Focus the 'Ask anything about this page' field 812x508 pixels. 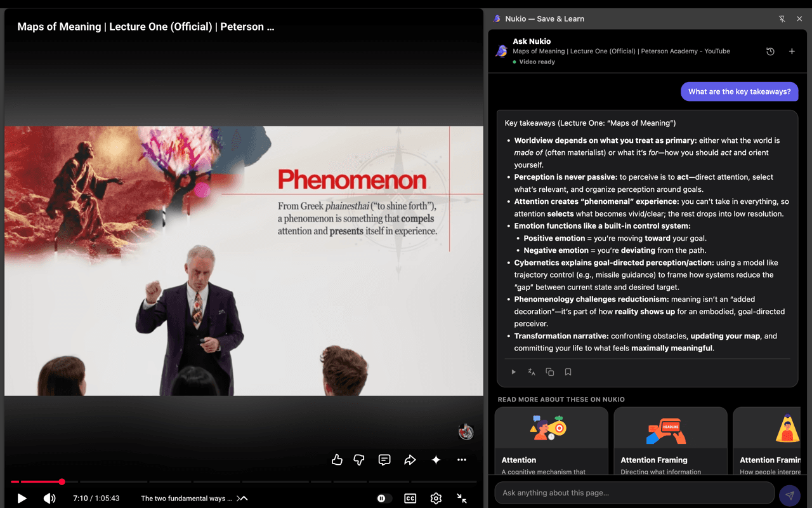[634, 493]
